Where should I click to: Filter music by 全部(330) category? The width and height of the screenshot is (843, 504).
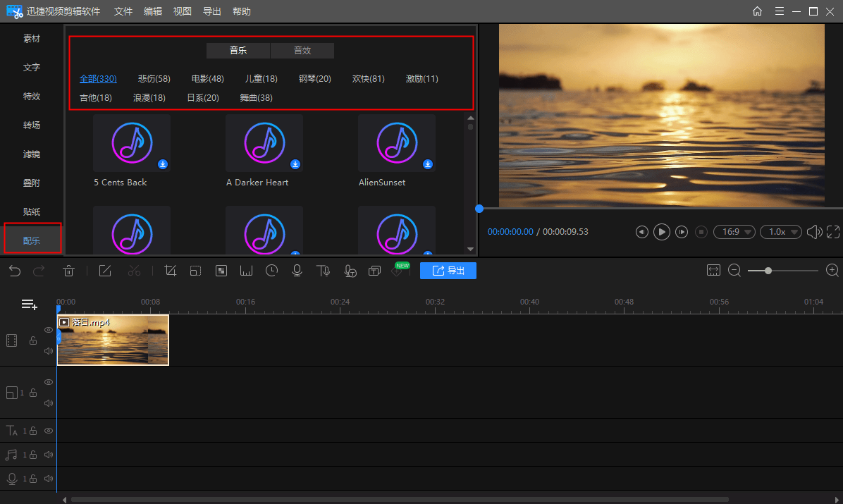pos(98,78)
